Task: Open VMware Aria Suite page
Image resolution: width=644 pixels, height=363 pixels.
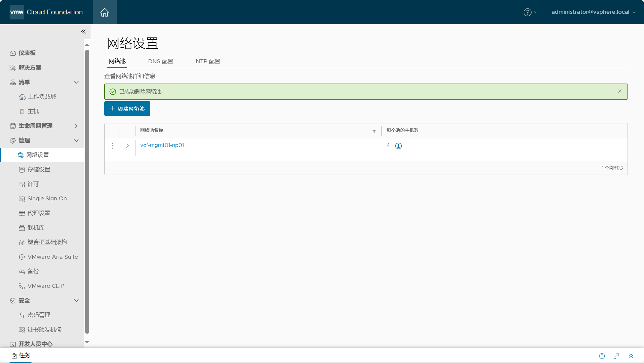Action: click(53, 257)
